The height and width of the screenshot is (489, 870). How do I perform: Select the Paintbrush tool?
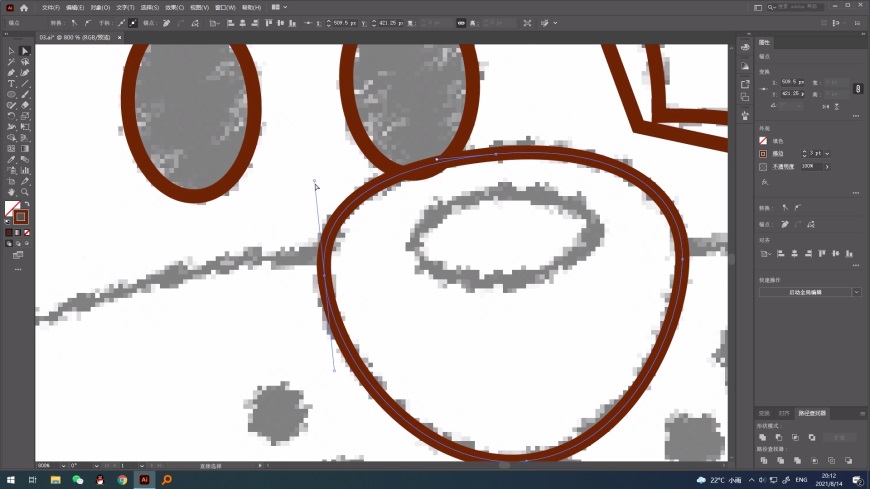[24, 94]
